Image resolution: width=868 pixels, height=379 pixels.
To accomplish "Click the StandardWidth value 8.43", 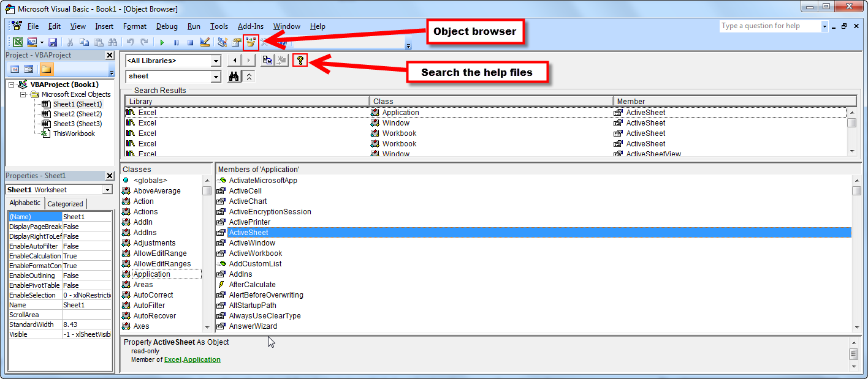I will (x=86, y=325).
